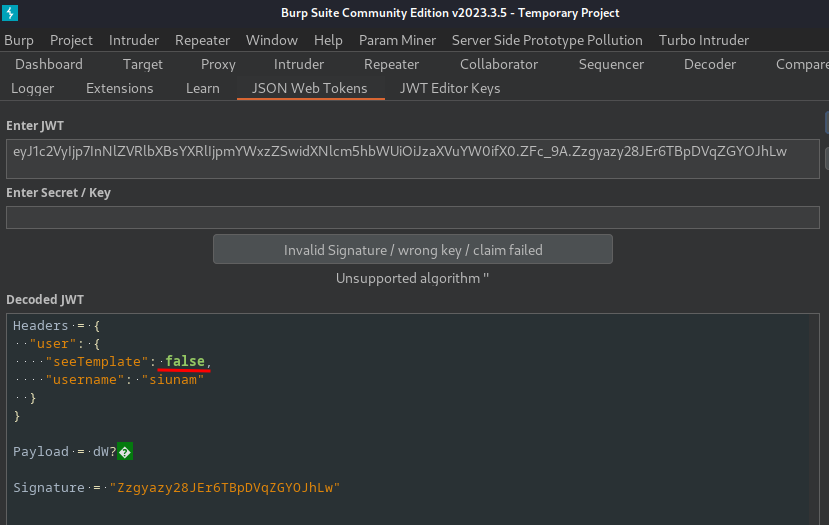Click inside the Enter JWT text field

click(413, 159)
